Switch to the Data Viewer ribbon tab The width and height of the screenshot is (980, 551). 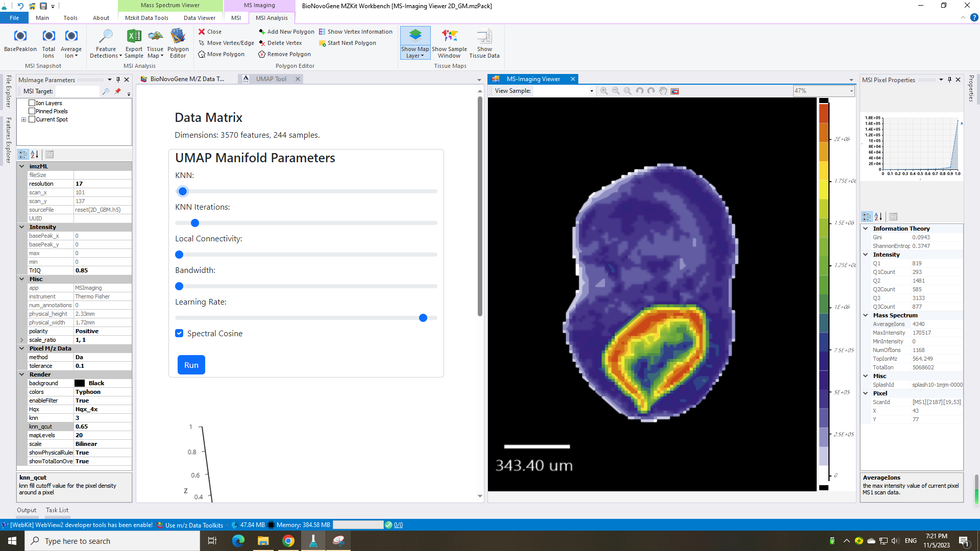(x=200, y=18)
